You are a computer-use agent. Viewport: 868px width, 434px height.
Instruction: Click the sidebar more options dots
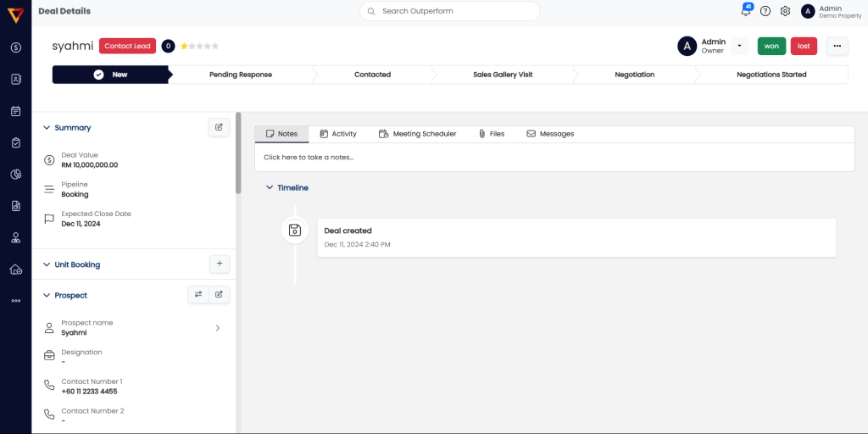pyautogui.click(x=15, y=300)
